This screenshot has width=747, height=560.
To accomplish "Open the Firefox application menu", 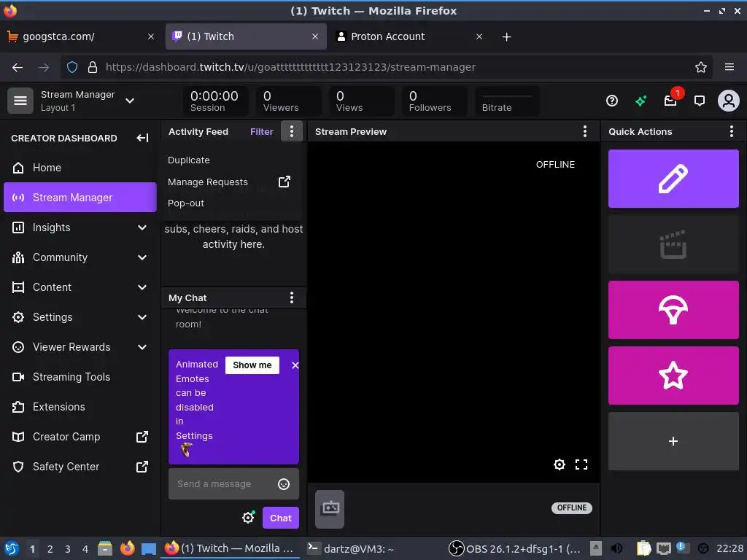I will point(729,67).
